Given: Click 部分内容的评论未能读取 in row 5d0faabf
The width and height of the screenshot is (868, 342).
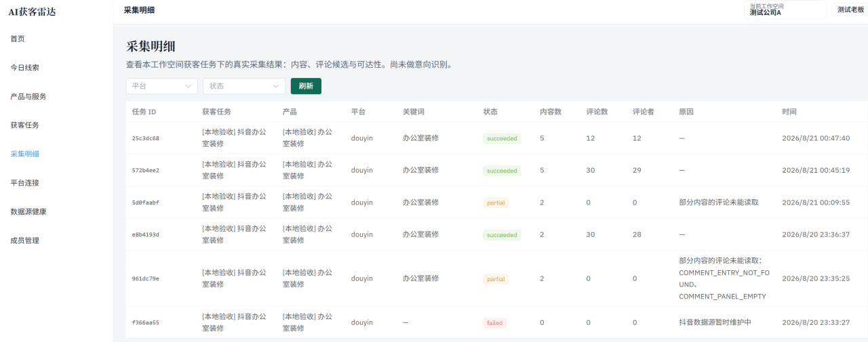Looking at the screenshot, I should [718, 202].
